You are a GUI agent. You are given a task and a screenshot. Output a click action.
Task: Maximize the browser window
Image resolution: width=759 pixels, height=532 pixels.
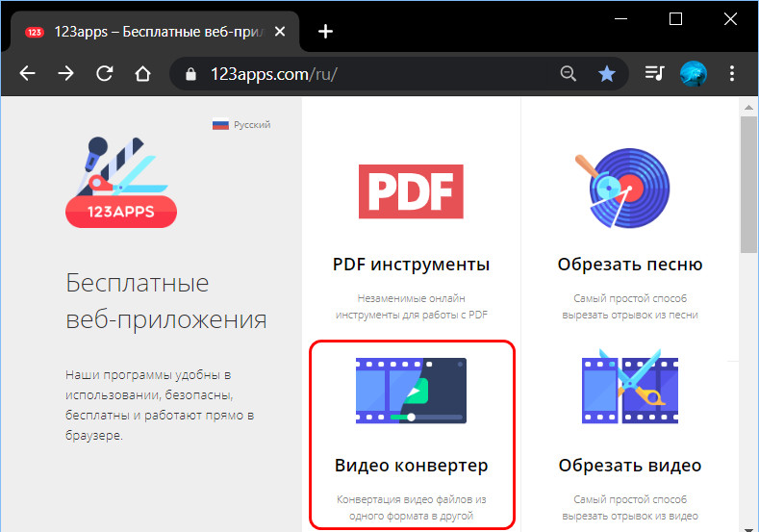pyautogui.click(x=675, y=19)
